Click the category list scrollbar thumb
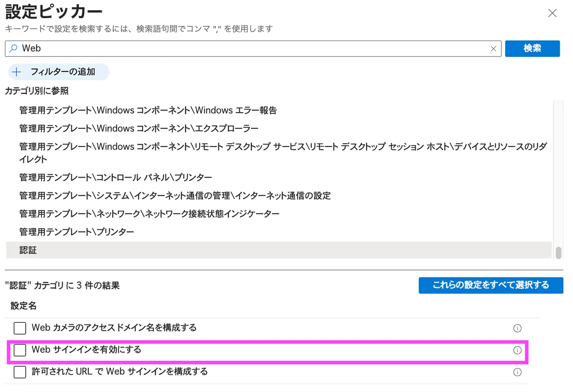The height and width of the screenshot is (392, 573). click(558, 253)
